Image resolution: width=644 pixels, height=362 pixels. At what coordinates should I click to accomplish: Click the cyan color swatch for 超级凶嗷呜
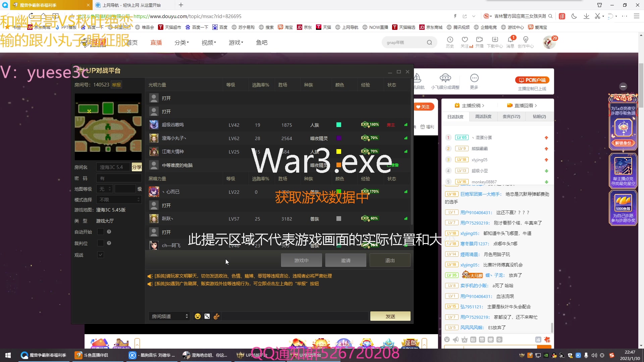coord(339,125)
